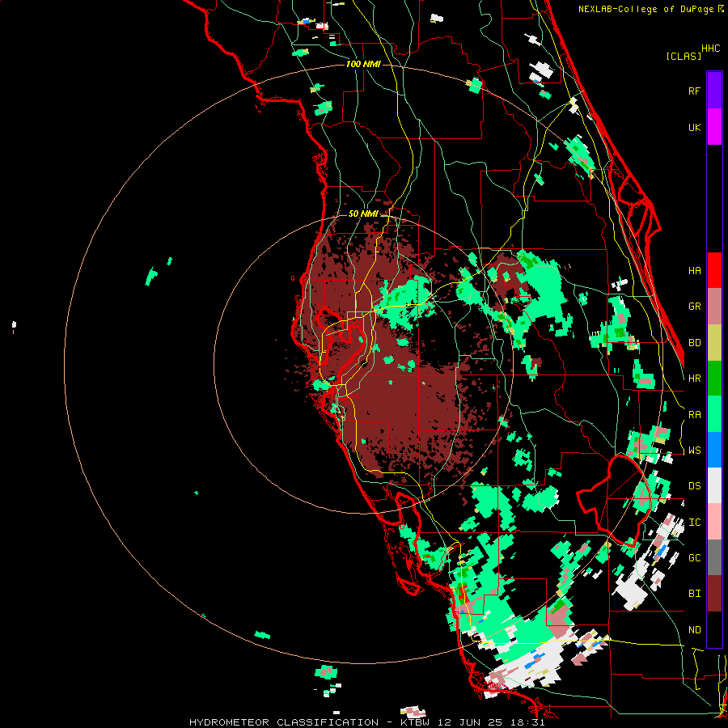Screen dimensions: 728x728
Task: Click the "HR" legend label
Action: pos(694,379)
